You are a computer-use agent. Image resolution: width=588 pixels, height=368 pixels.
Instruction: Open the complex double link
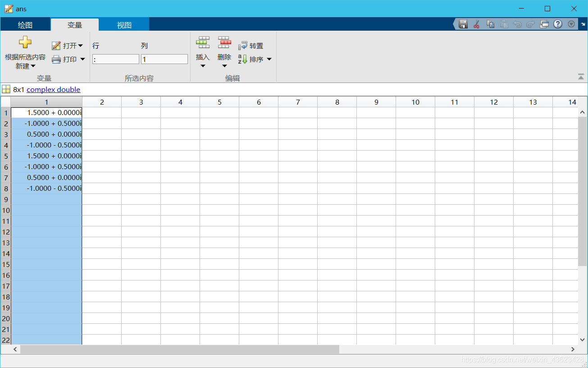(x=54, y=89)
